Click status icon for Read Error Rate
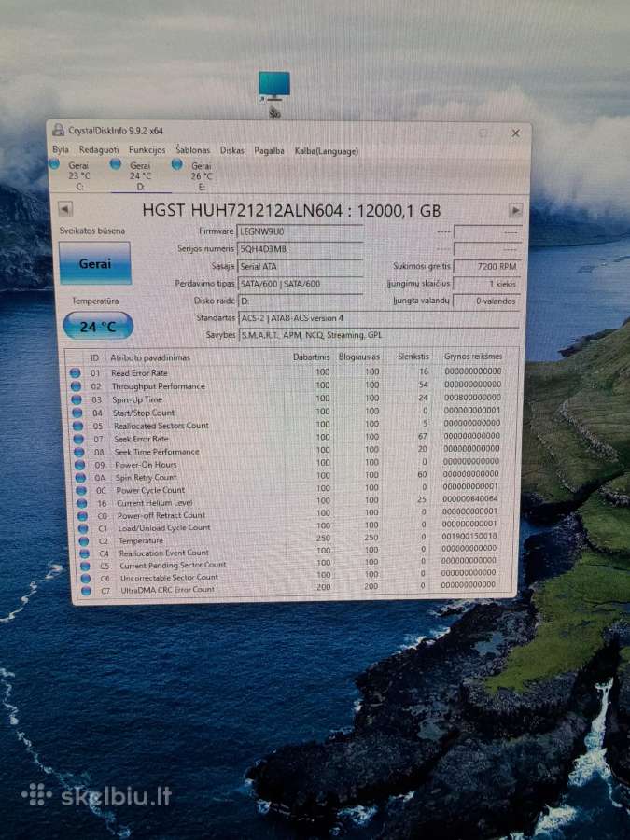 (x=75, y=372)
